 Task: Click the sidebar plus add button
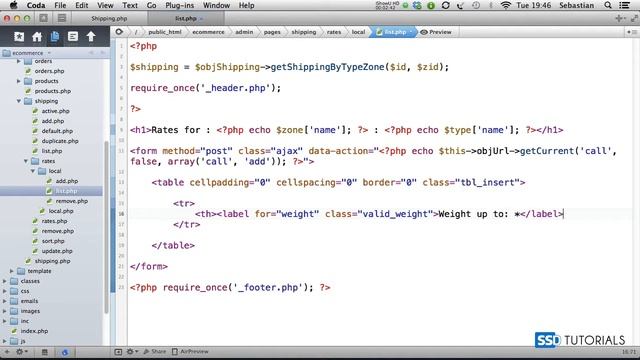coord(7,351)
